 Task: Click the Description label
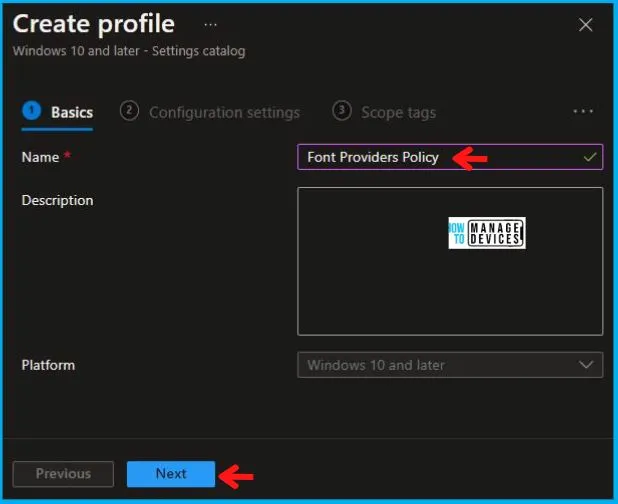coord(57,200)
